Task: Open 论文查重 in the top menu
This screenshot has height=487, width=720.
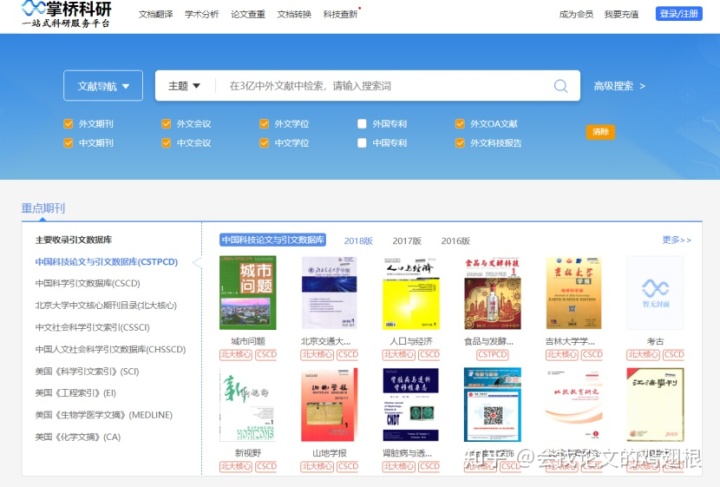Action: coord(248,14)
